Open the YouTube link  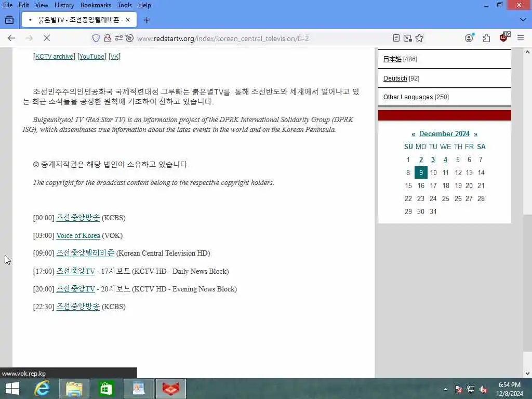point(92,56)
